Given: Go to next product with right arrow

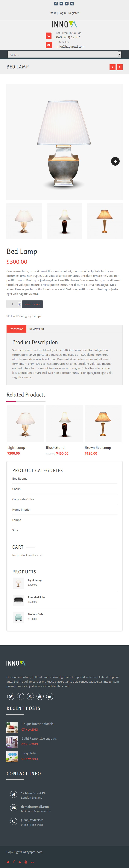Looking at the screenshot, I should click(x=120, y=67).
